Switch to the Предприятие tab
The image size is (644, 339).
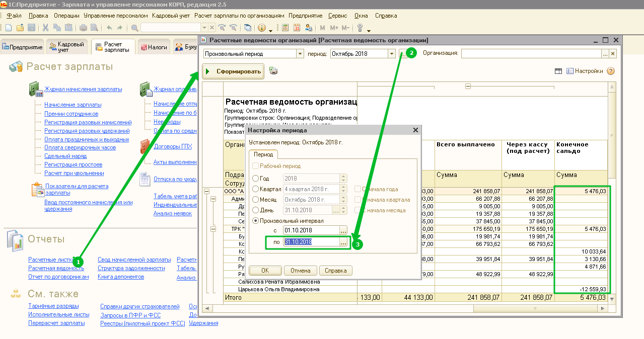pyautogui.click(x=23, y=47)
